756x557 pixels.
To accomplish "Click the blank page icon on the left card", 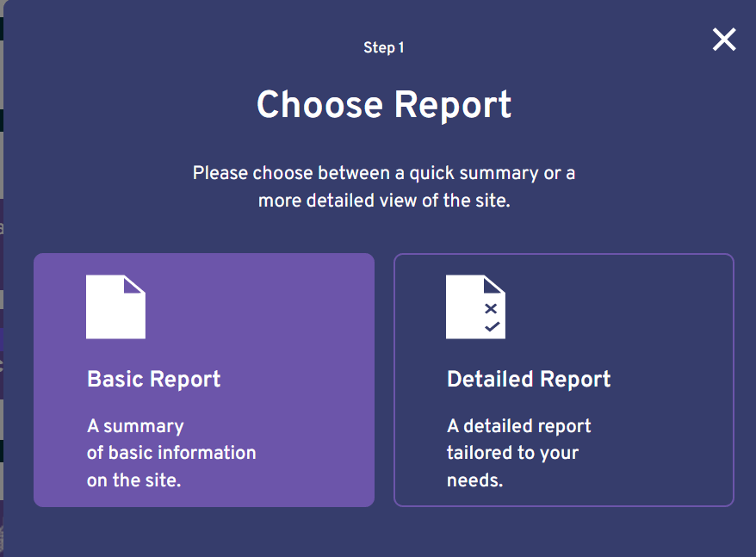I will pyautogui.click(x=115, y=306).
